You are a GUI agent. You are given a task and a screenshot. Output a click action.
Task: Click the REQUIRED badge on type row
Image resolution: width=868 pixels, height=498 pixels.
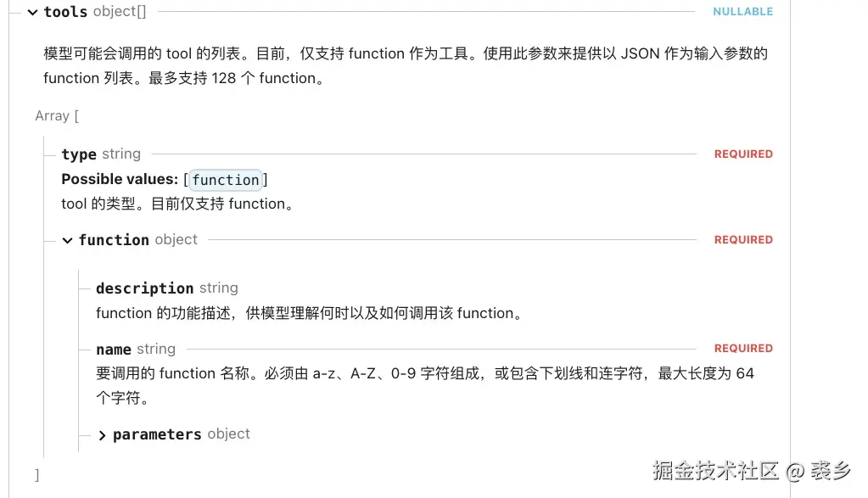click(x=743, y=154)
